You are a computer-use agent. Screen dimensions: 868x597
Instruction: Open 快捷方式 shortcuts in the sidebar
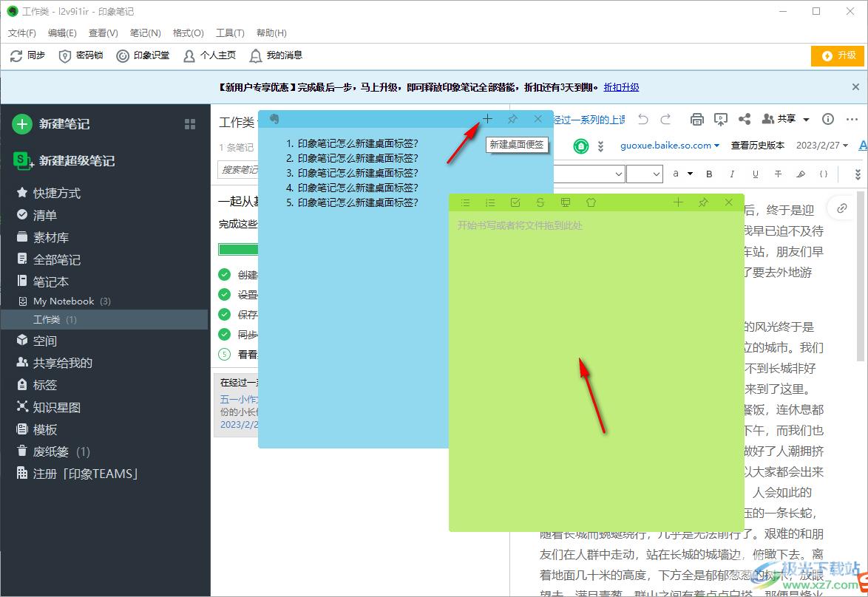[49, 193]
